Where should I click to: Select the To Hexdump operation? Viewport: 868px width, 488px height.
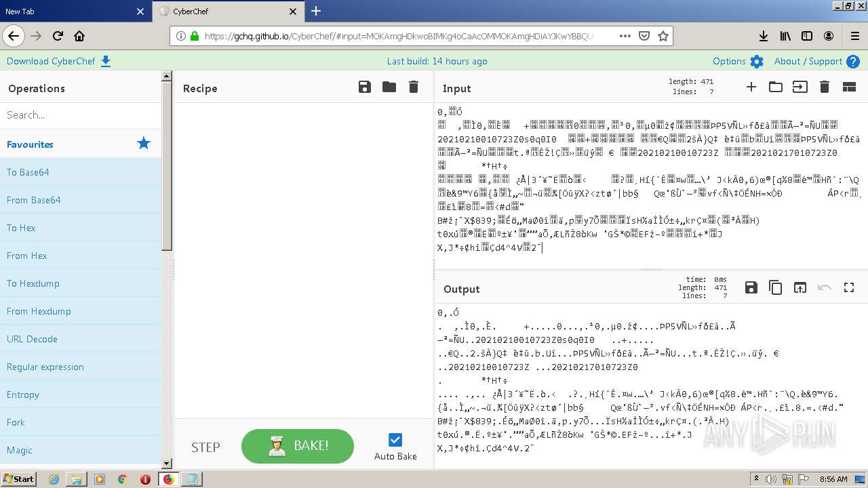tap(81, 283)
